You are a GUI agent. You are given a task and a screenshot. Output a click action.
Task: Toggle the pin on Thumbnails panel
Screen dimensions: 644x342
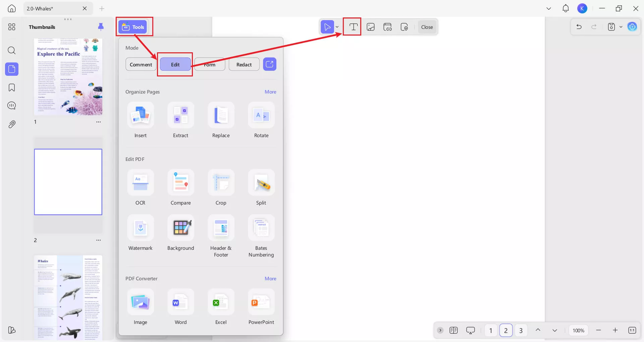(x=101, y=27)
